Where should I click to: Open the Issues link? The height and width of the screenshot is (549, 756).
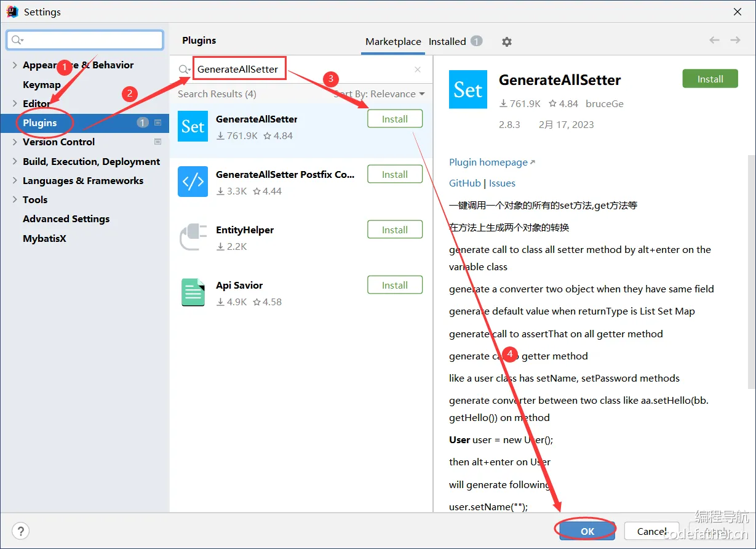coord(502,183)
